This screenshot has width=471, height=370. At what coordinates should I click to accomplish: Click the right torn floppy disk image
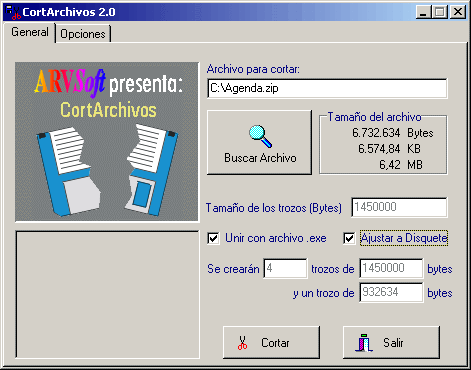click(x=151, y=169)
